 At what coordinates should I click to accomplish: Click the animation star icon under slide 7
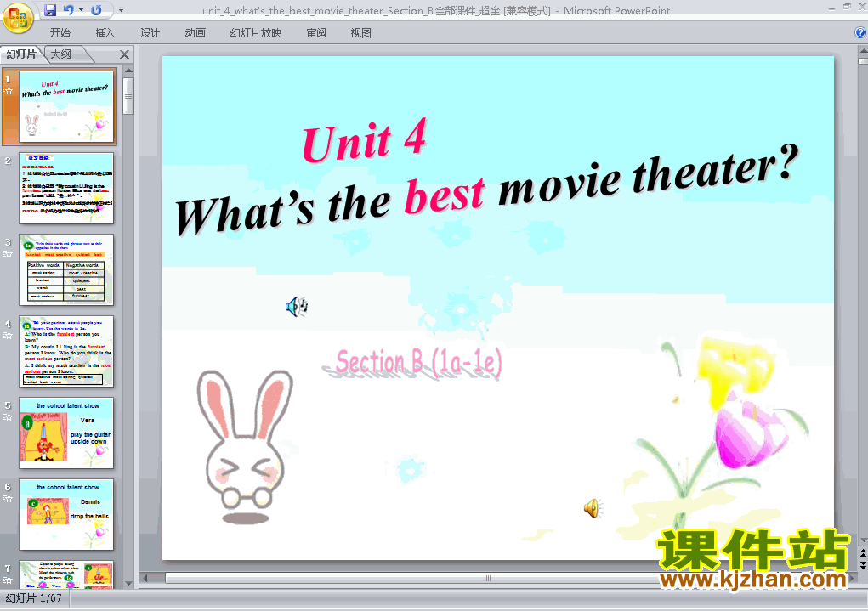[8, 580]
